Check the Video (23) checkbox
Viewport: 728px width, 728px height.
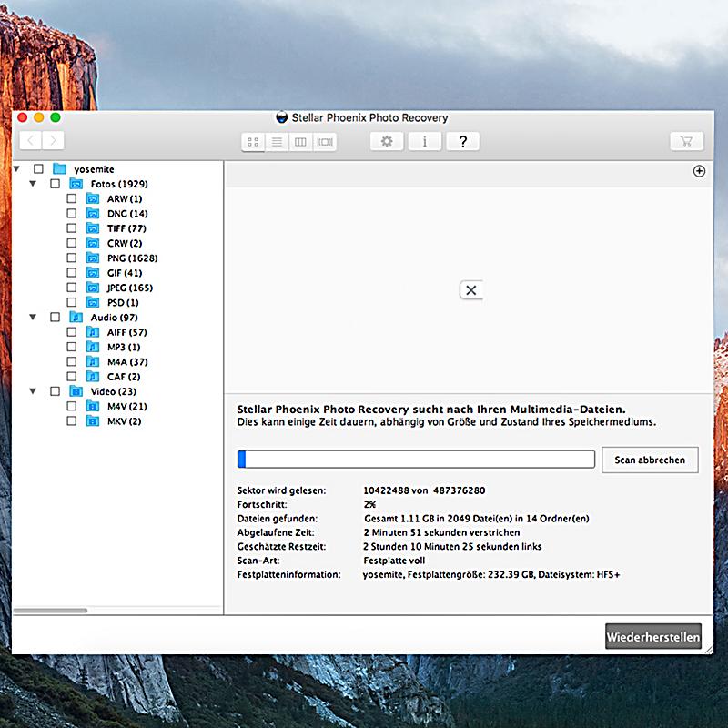[x=56, y=391]
